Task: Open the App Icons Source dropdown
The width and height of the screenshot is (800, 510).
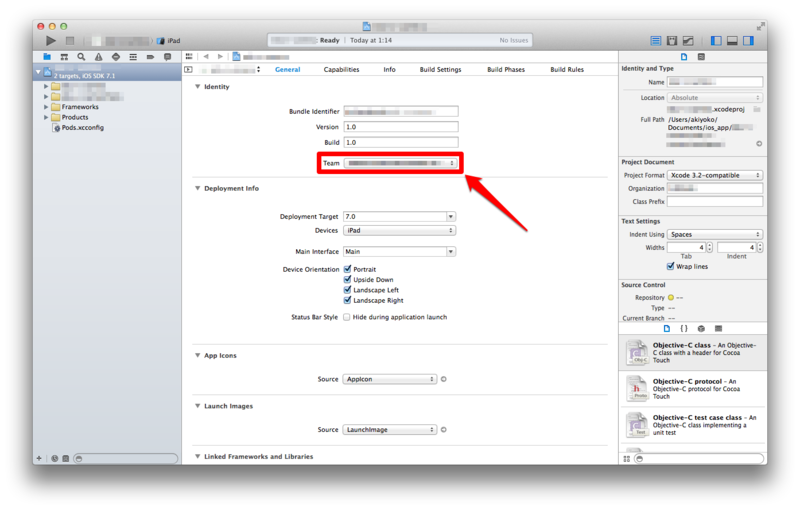Action: 390,379
